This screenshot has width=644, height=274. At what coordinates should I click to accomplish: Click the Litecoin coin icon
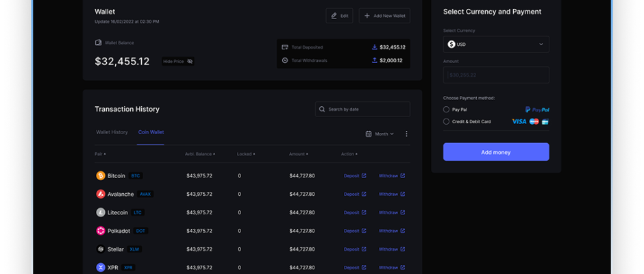pyautogui.click(x=101, y=212)
